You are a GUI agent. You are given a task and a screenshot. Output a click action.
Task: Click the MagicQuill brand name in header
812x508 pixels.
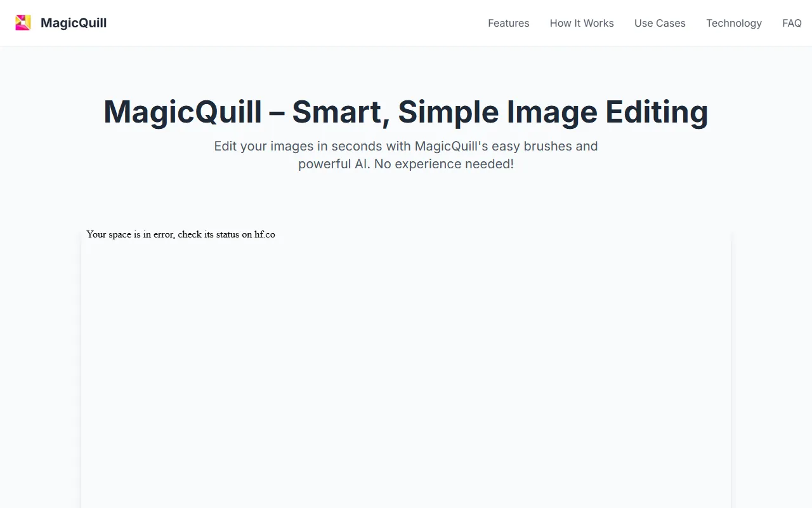coord(74,23)
